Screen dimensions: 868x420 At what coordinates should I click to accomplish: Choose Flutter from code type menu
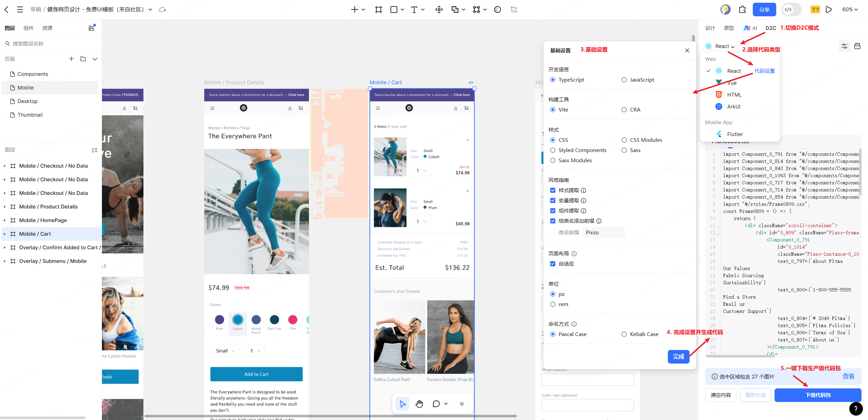[x=735, y=134]
